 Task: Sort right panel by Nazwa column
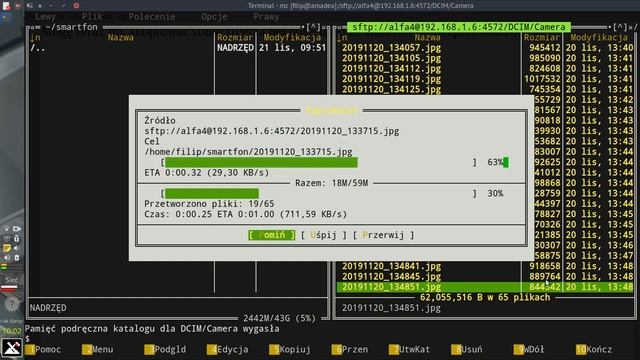point(427,38)
